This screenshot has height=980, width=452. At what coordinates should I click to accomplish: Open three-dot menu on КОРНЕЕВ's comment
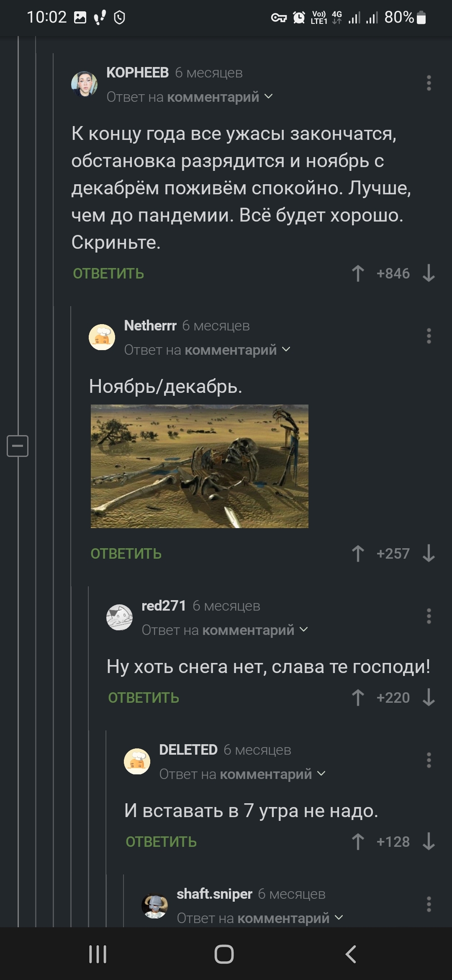point(429,83)
